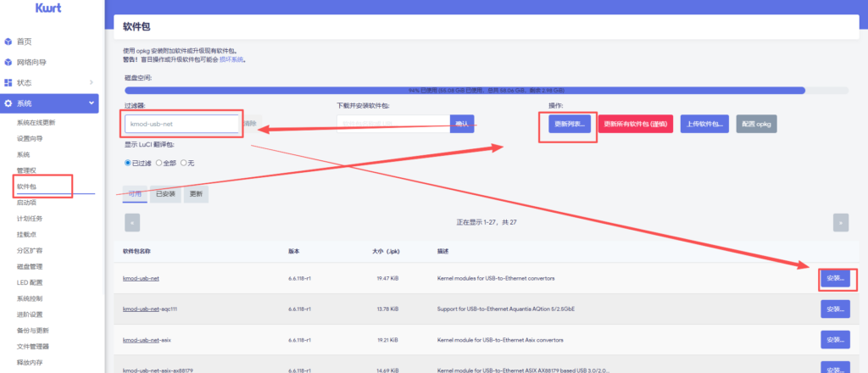
Task: Click the 配置 opkg button
Action: [x=757, y=124]
